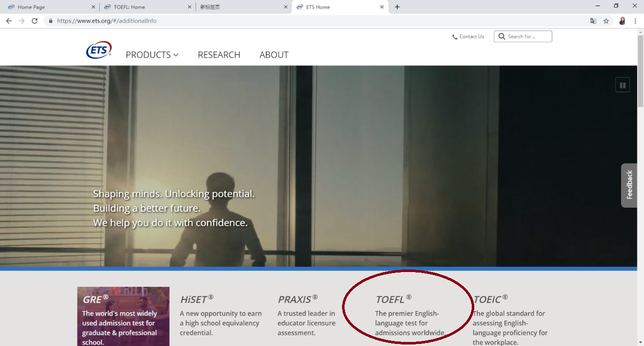Click 'The global standard for assessing' text
This screenshot has height=346, width=644.
(510, 328)
